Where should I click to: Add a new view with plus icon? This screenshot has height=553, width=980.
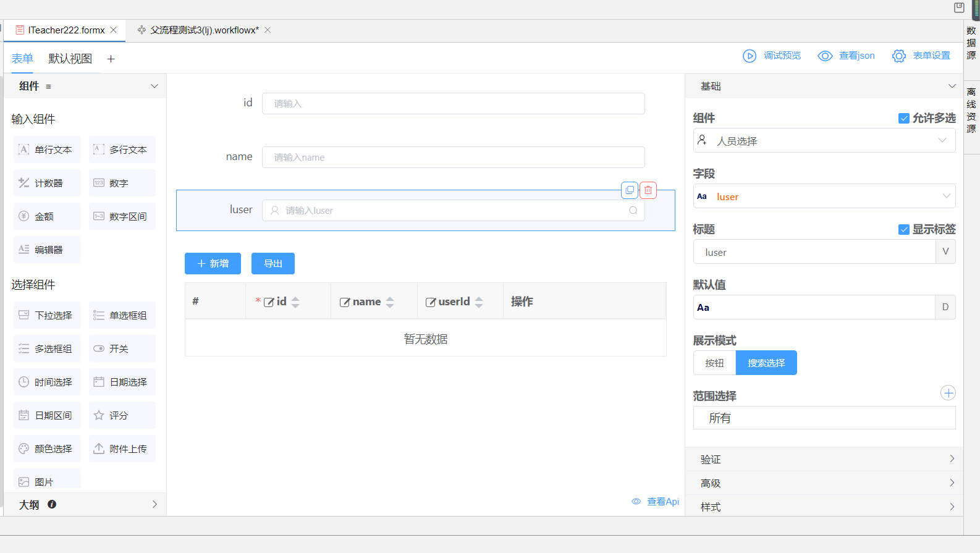click(111, 59)
